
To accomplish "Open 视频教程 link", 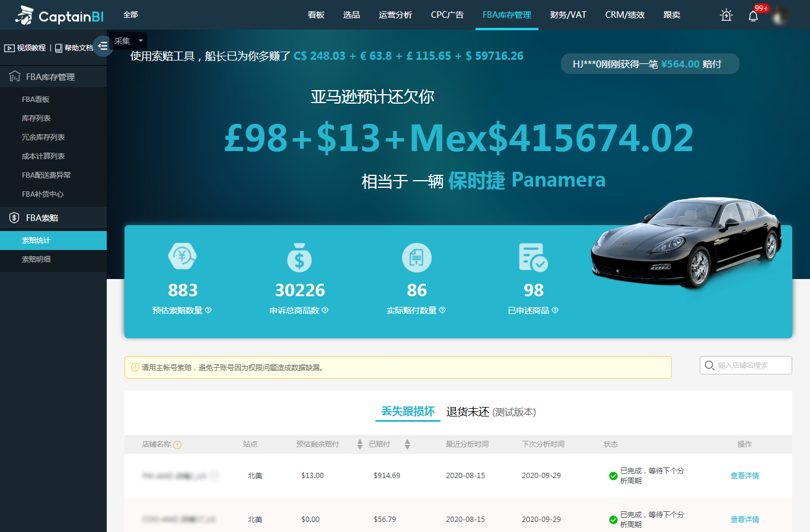I will [31, 48].
